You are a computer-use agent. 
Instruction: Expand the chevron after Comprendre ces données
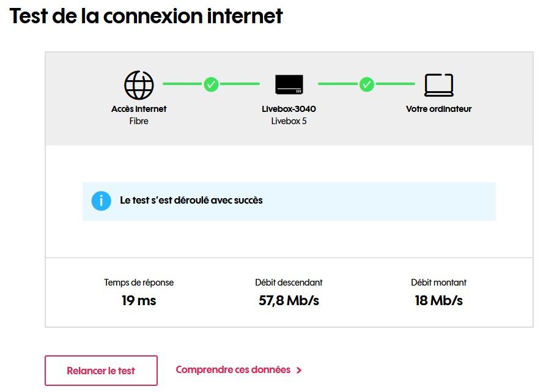coord(298,370)
